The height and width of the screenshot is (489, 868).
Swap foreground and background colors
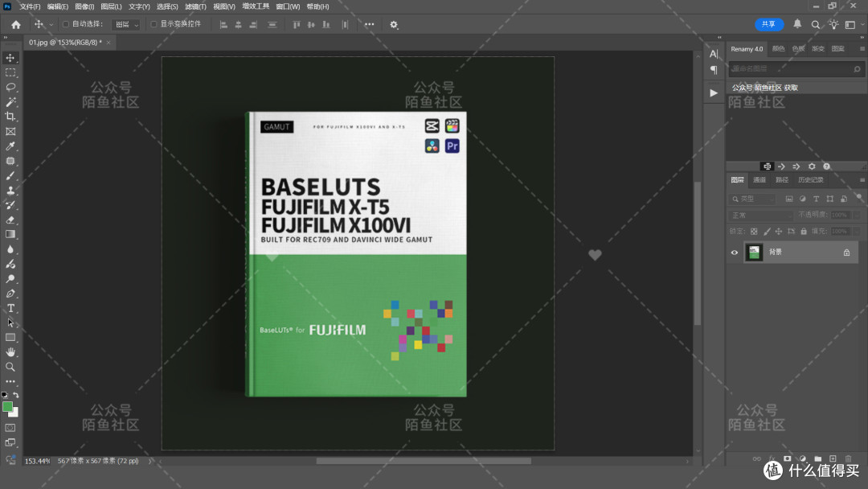click(x=16, y=395)
